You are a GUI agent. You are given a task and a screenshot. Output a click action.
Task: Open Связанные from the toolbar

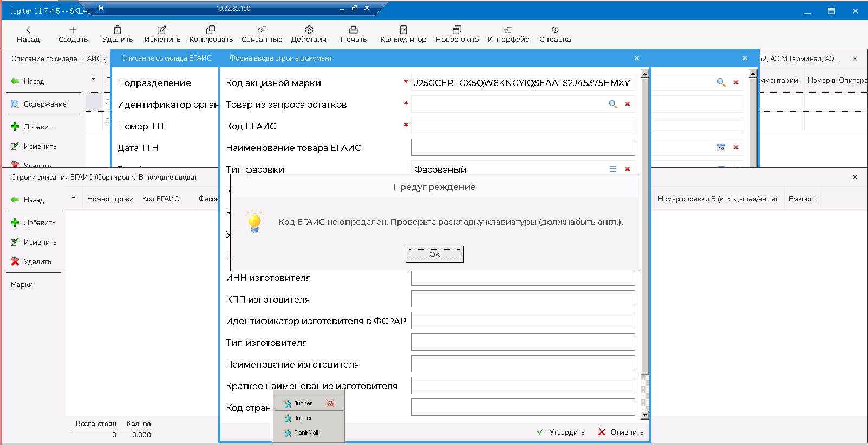(x=262, y=34)
